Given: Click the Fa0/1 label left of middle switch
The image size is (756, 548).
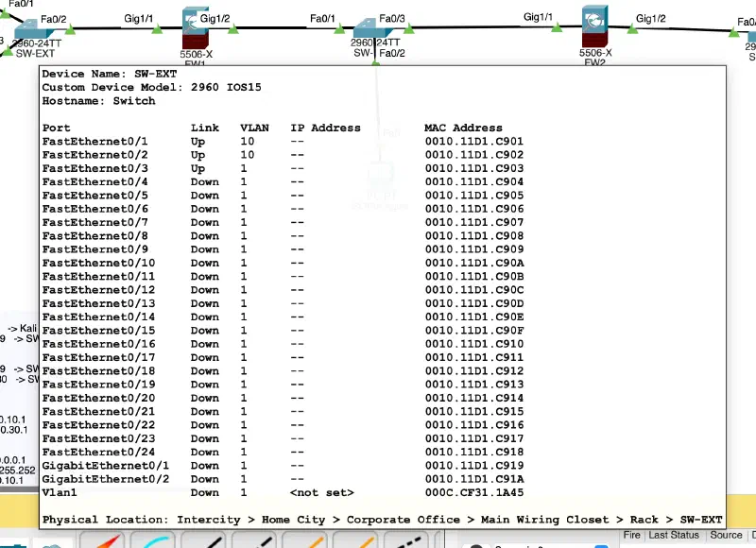Looking at the screenshot, I should click(x=322, y=18).
